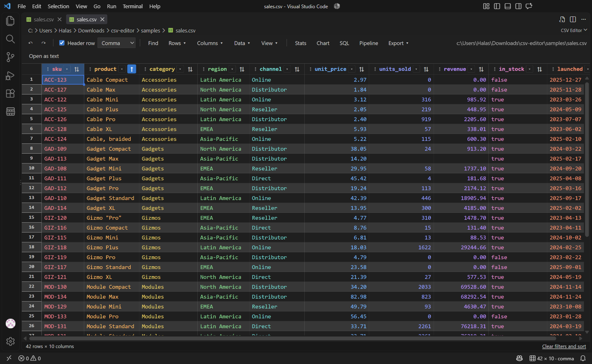Click the open changes icon in editor title
Viewport: 592px width, 364px height.
pyautogui.click(x=562, y=19)
